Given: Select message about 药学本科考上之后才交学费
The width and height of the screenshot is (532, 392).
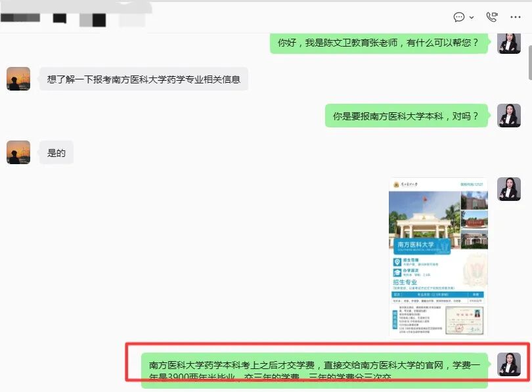Looking at the screenshot, I should [x=315, y=370].
